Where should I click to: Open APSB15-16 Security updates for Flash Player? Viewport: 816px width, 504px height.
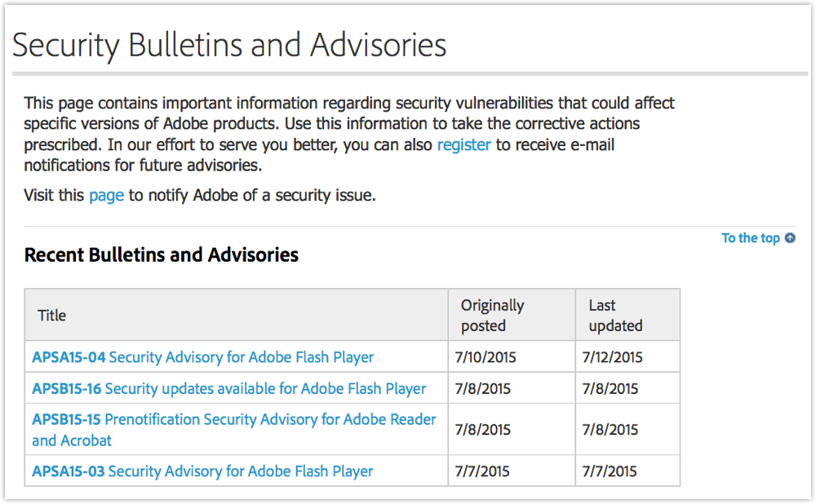click(229, 388)
